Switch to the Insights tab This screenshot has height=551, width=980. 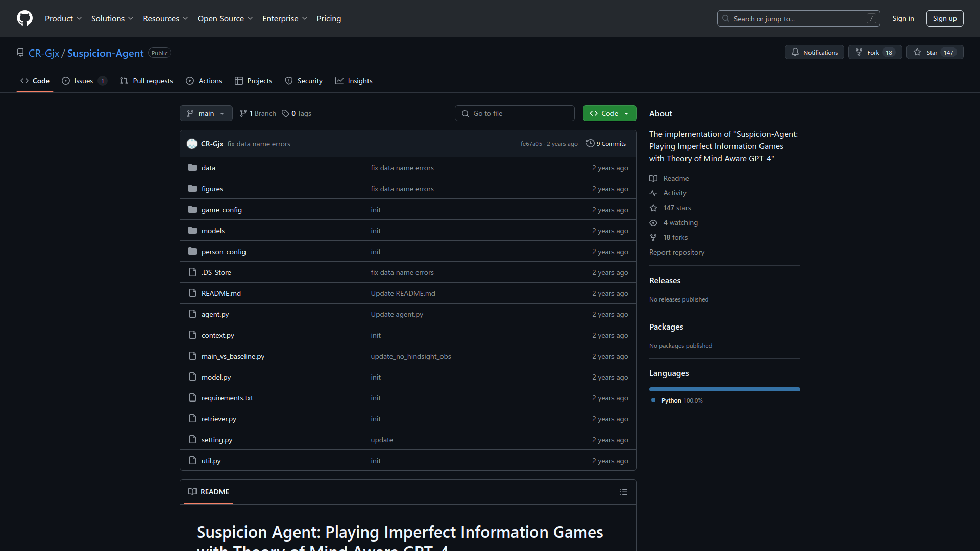coord(354,81)
